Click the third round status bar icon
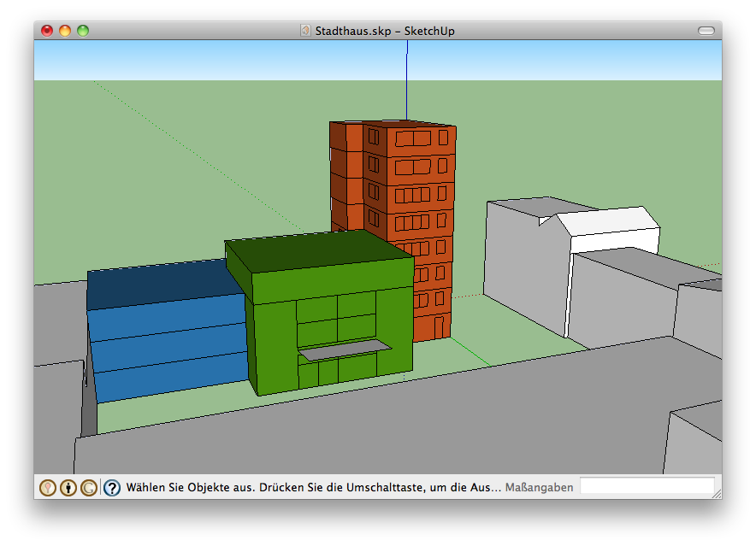 89,488
